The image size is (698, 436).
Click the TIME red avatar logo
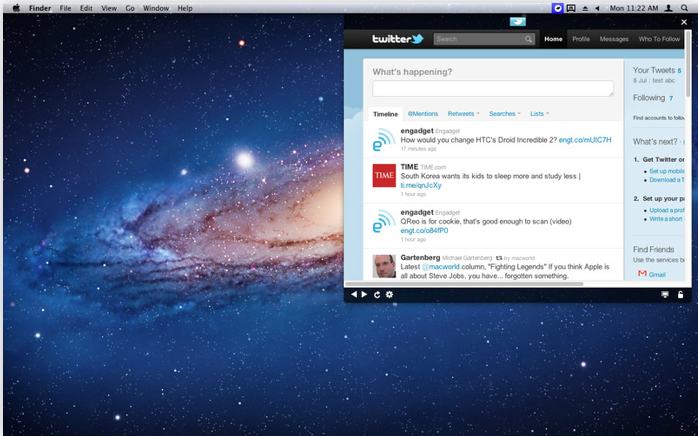pos(384,175)
